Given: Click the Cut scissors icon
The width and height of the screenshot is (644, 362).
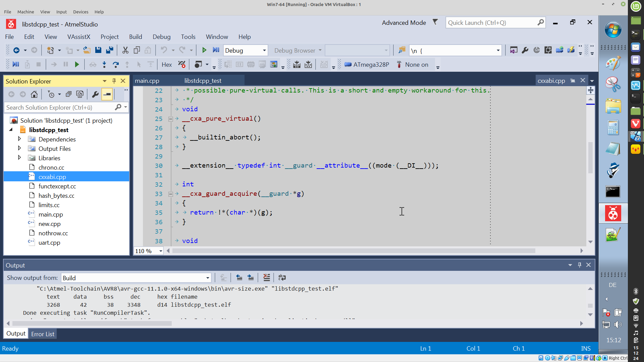Looking at the screenshot, I should (125, 50).
